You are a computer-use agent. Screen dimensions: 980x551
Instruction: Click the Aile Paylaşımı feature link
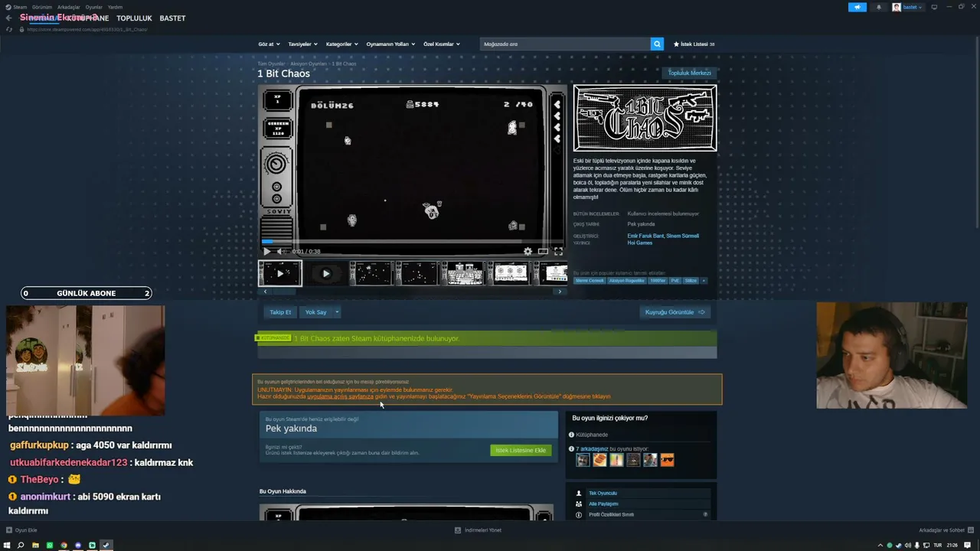pyautogui.click(x=603, y=504)
